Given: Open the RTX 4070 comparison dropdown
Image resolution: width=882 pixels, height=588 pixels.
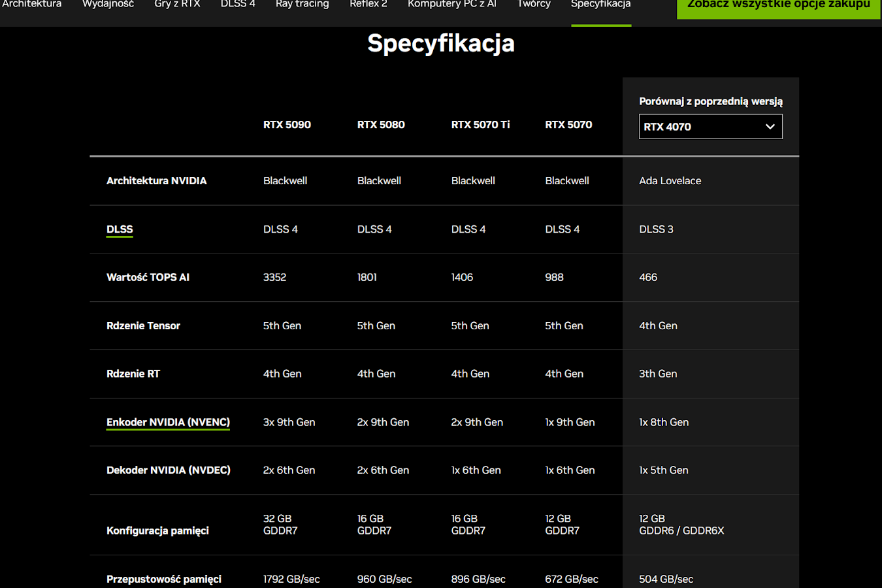Looking at the screenshot, I should tap(711, 127).
